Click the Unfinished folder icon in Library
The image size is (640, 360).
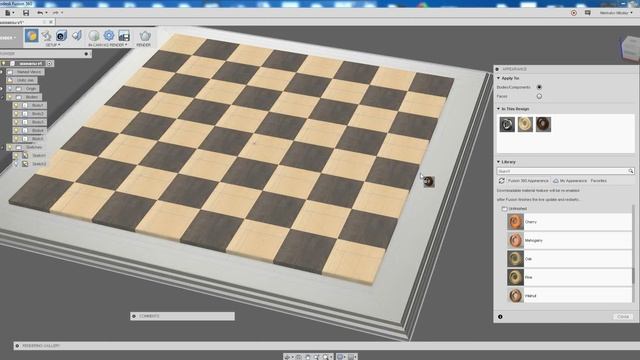point(504,209)
